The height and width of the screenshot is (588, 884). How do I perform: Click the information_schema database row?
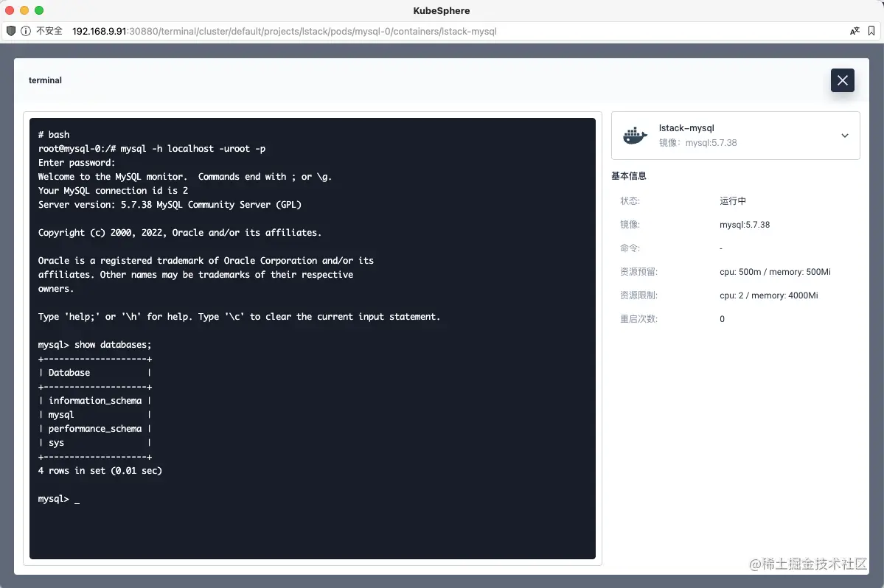click(94, 400)
